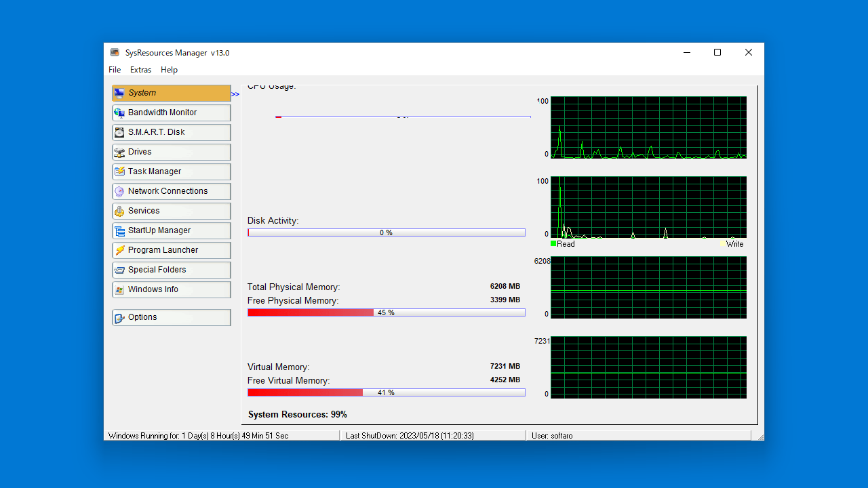The height and width of the screenshot is (488, 868).
Task: Click the window resize grip corner
Action: 759,436
